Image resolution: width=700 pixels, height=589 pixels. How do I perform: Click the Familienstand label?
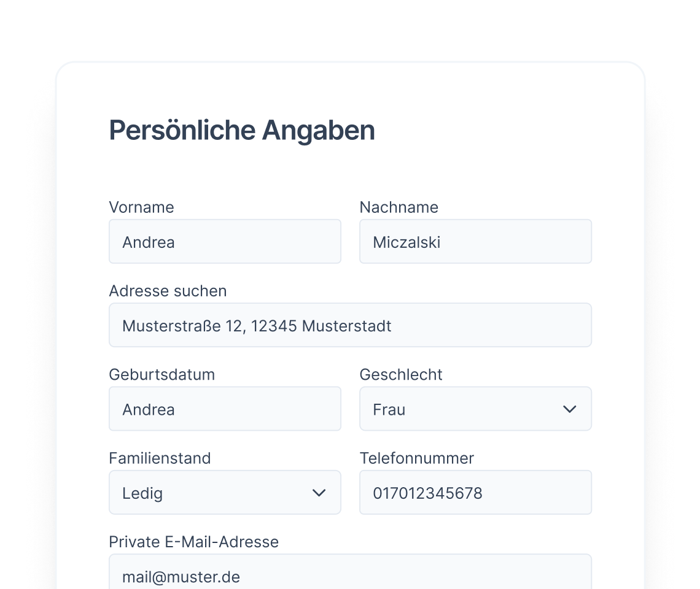coord(160,458)
